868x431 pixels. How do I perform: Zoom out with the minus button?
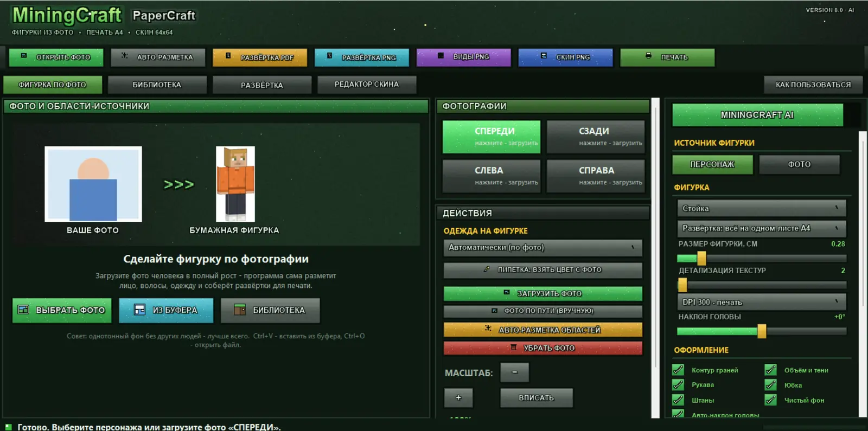coord(514,372)
